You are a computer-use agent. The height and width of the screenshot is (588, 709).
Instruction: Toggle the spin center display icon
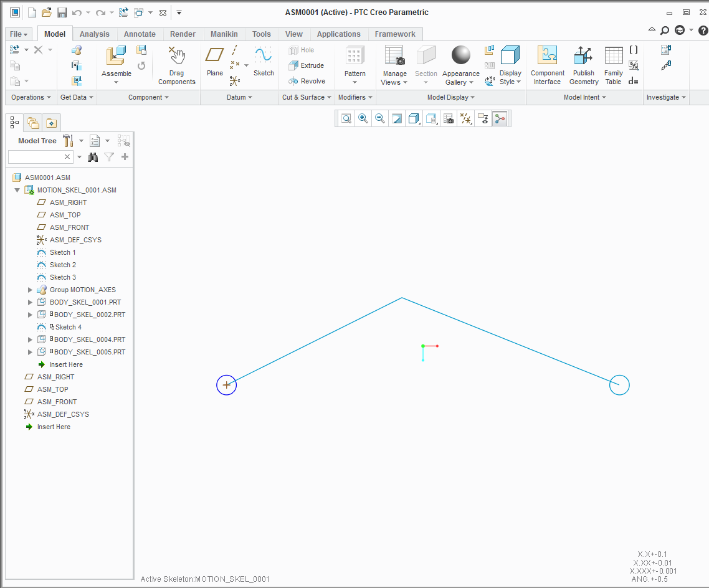(500, 119)
